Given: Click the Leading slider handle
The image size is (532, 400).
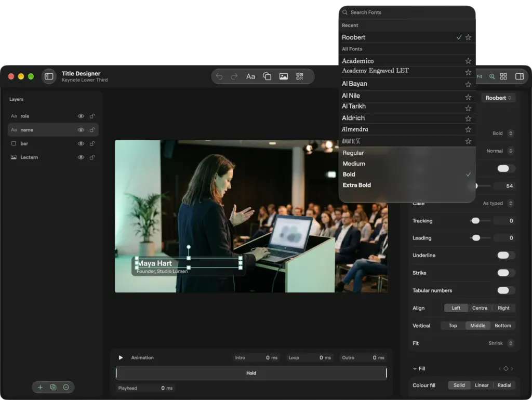Looking at the screenshot, I should [476, 238].
